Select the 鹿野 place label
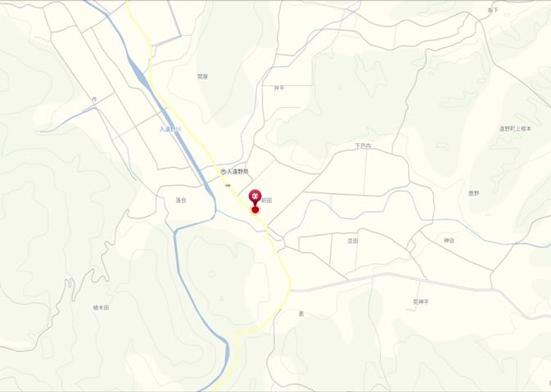Screen dimensions: 551x392 [474, 193]
